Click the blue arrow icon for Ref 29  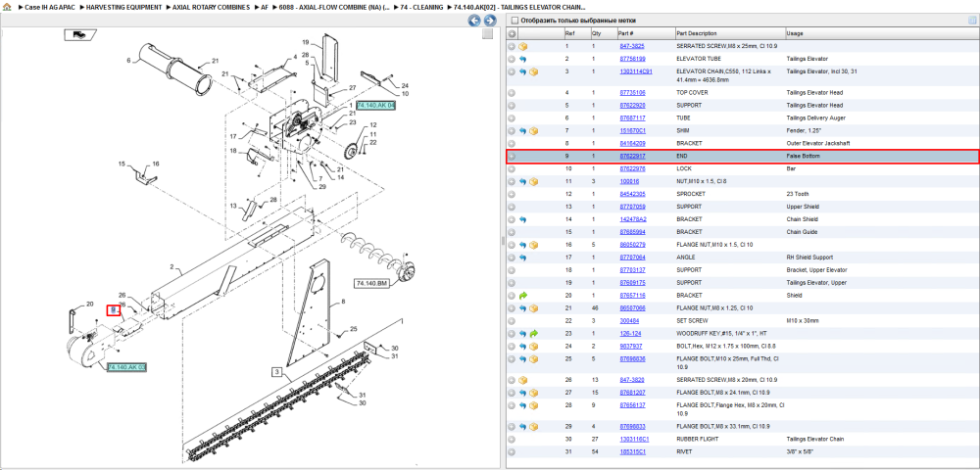coord(523,426)
